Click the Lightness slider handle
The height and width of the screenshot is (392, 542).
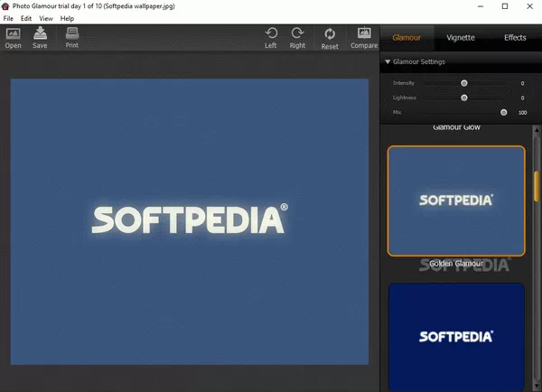pos(464,98)
